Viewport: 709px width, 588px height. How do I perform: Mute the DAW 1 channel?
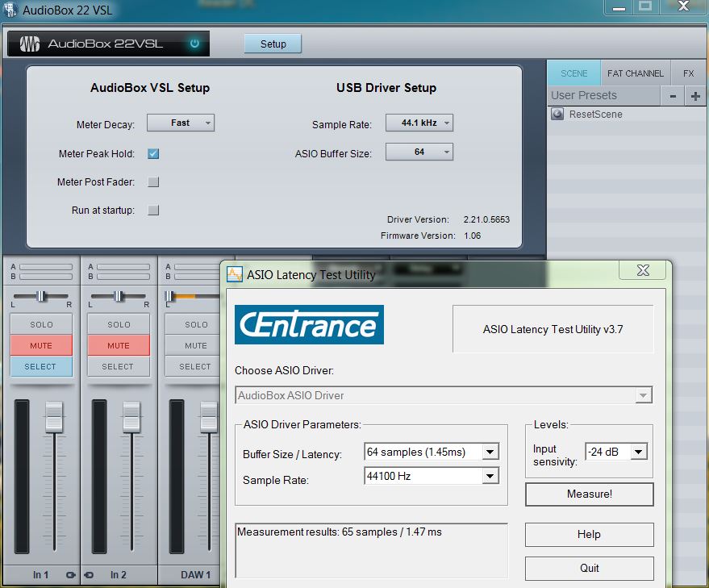tap(193, 345)
